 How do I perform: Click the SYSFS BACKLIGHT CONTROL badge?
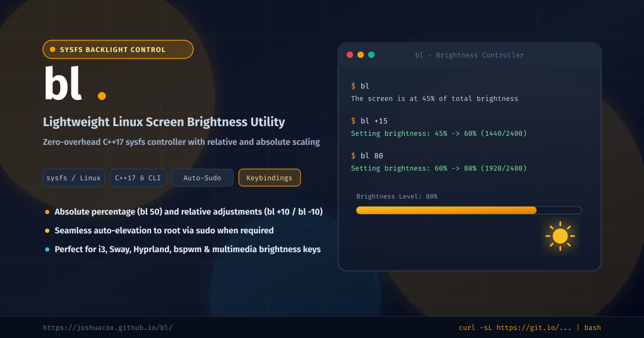pos(118,49)
